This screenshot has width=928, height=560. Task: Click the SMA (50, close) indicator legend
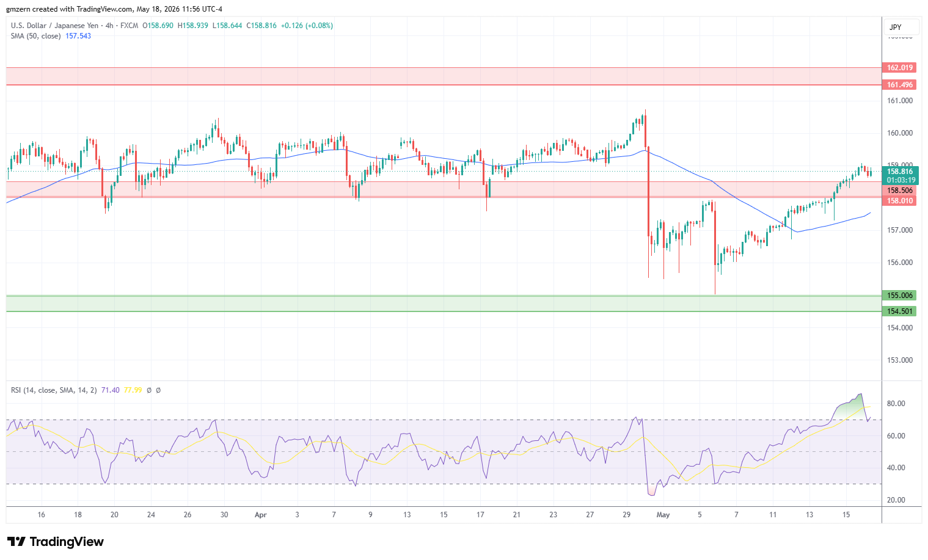[35, 36]
